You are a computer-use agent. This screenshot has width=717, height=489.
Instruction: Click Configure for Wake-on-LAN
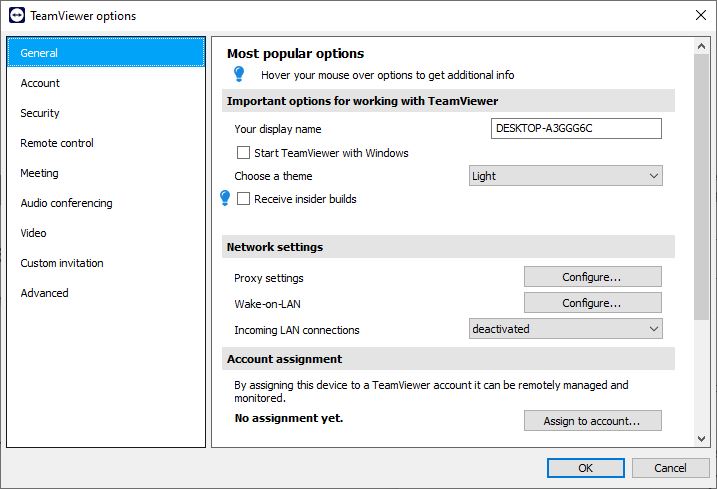(x=593, y=303)
